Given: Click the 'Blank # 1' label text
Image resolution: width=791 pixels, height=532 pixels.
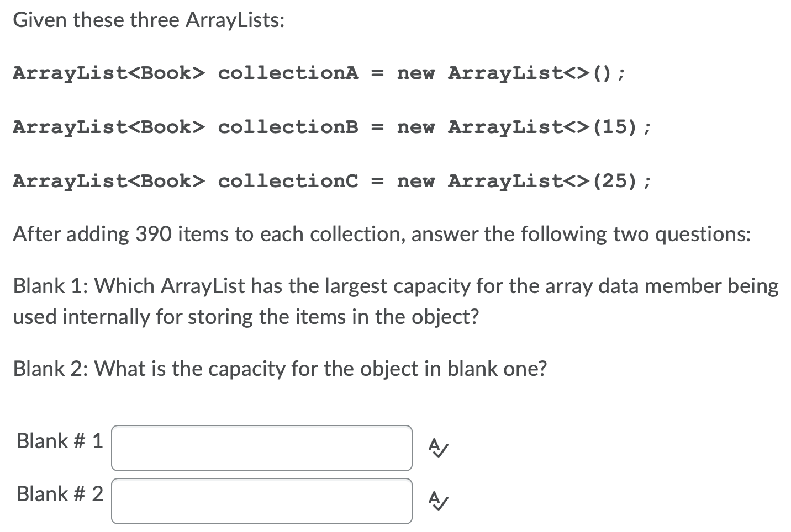Looking at the screenshot, I should [60, 441].
